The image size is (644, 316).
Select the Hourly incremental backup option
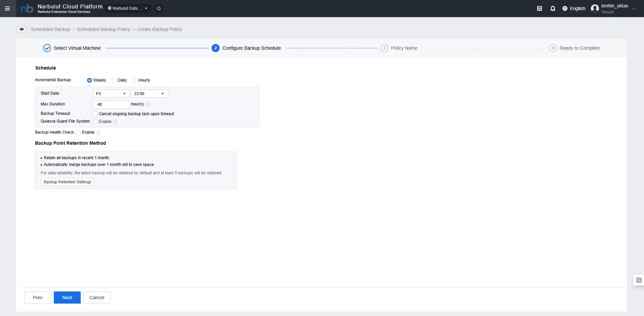point(135,80)
